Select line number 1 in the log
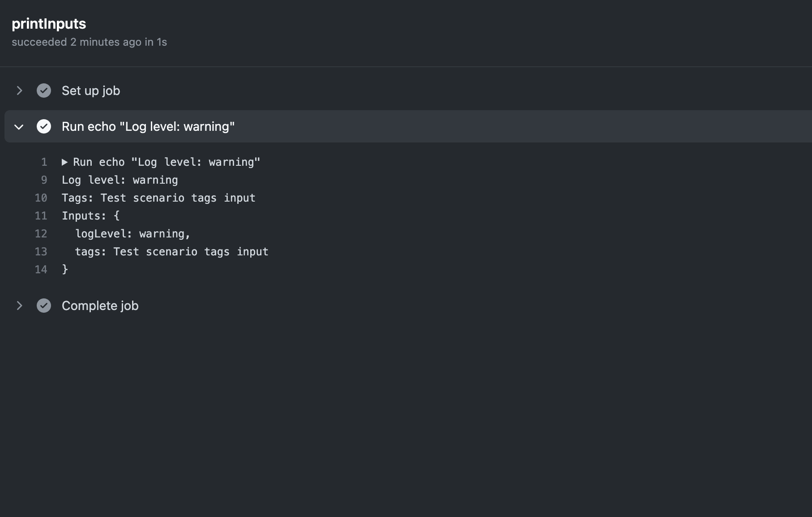The image size is (812, 517). pos(43,162)
